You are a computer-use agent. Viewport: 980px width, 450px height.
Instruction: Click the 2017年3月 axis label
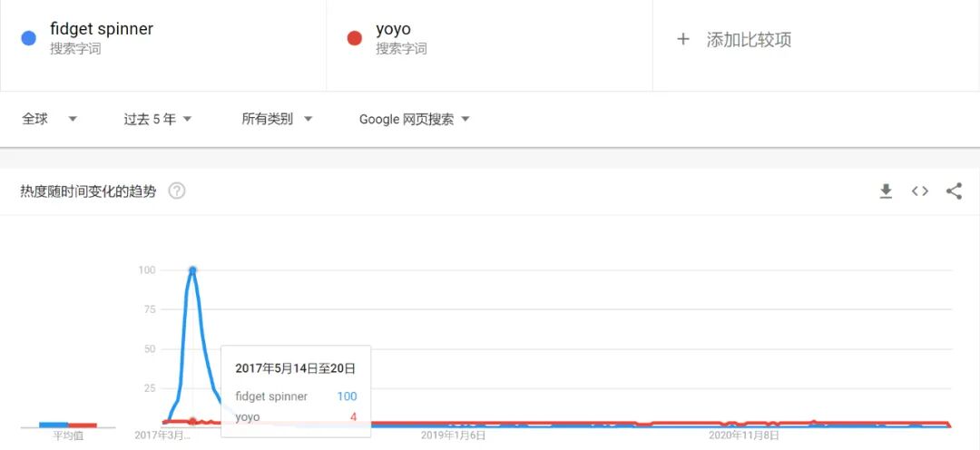coord(162,435)
